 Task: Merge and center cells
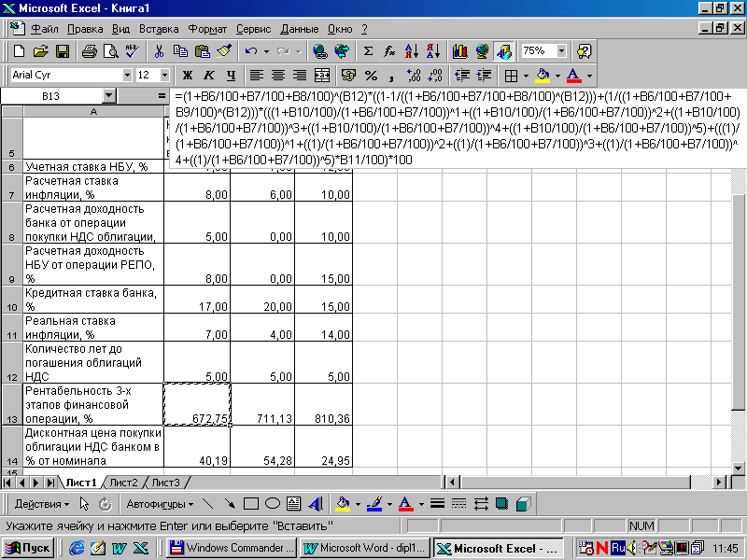[x=322, y=76]
